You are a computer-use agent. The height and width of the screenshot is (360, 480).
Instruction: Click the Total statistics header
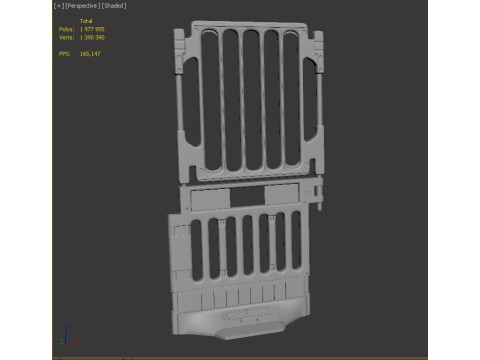[86, 21]
